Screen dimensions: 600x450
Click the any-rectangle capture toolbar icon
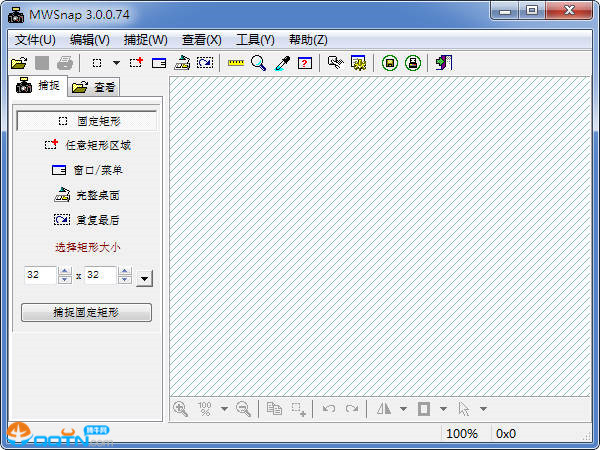coord(137,63)
